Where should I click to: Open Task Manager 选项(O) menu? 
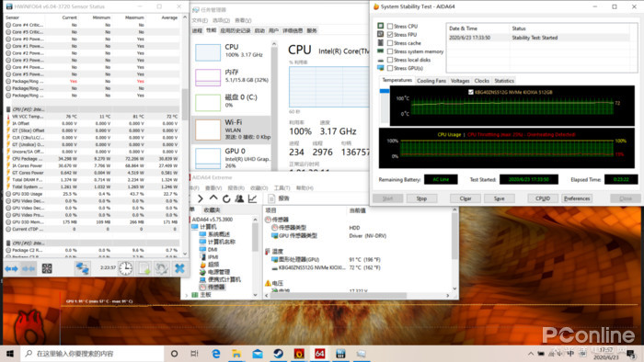[221, 20]
